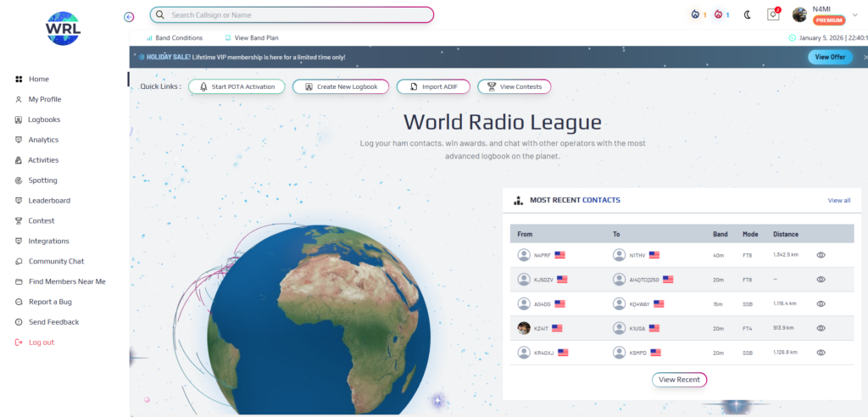
Task: Open the Logbooks section in sidebar
Action: point(44,120)
